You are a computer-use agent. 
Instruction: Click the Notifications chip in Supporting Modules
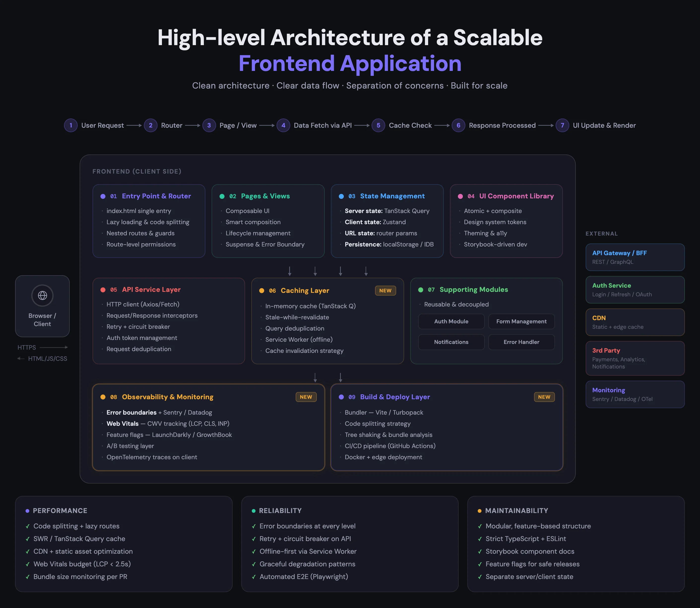click(x=451, y=342)
